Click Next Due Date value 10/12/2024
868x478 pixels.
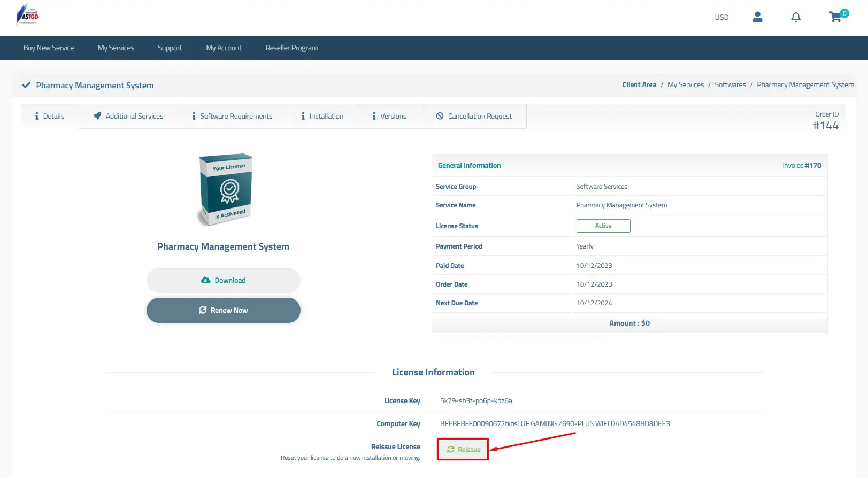coord(594,303)
